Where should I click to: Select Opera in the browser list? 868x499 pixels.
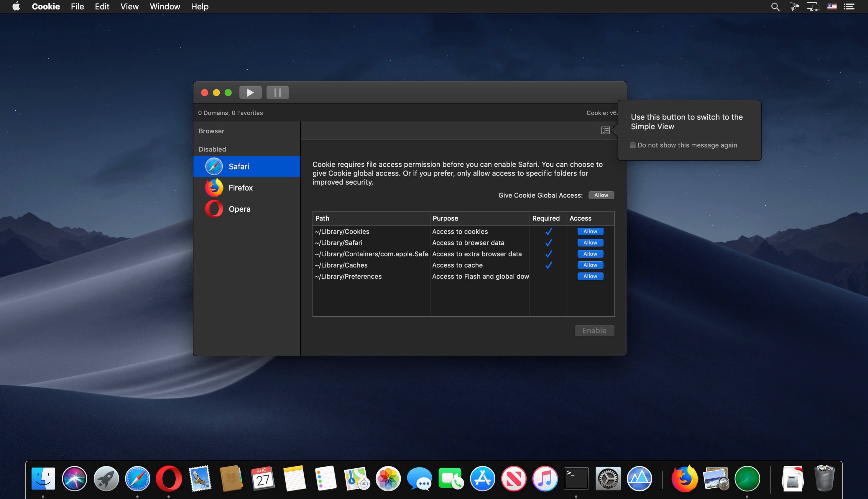(x=239, y=209)
